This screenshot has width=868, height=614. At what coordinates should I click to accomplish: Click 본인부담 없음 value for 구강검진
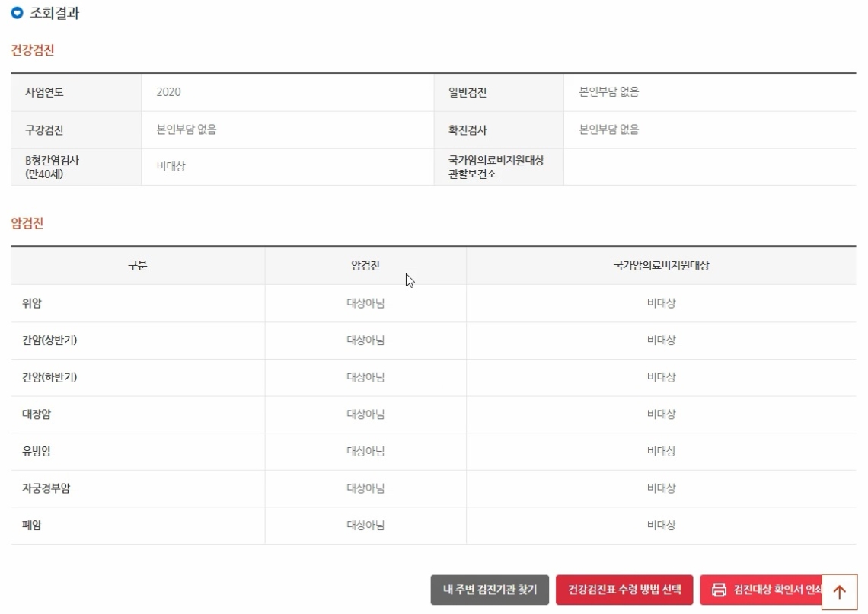point(187,130)
